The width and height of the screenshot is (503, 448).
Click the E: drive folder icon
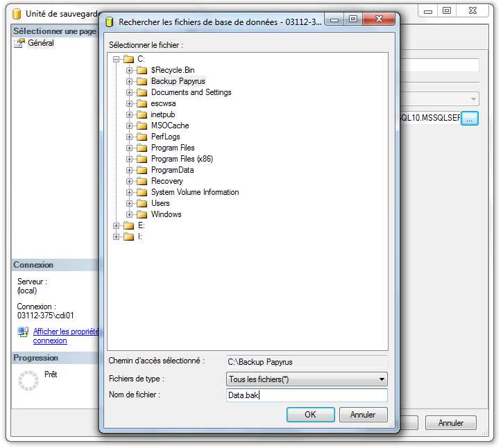coord(128,225)
